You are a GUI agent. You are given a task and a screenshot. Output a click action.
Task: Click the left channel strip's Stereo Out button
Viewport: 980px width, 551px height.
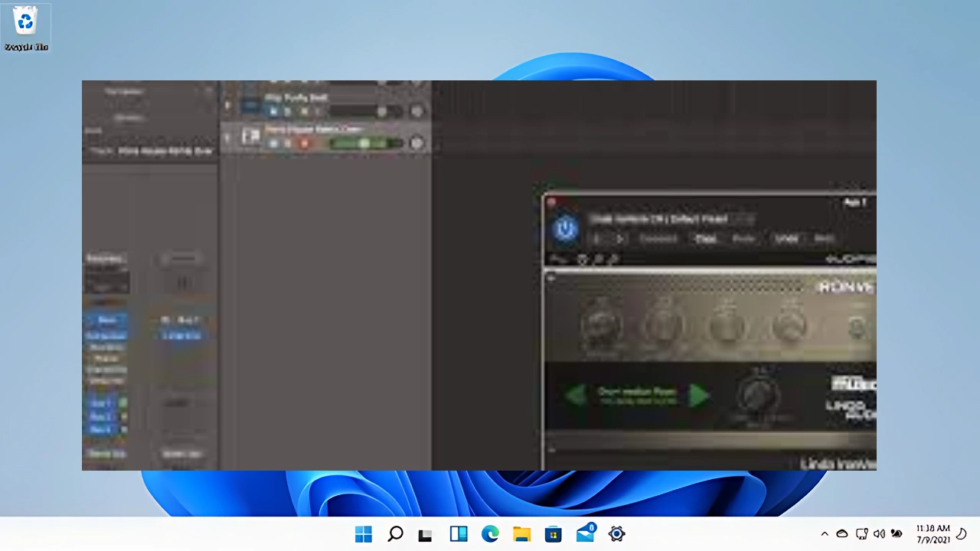coord(106,454)
